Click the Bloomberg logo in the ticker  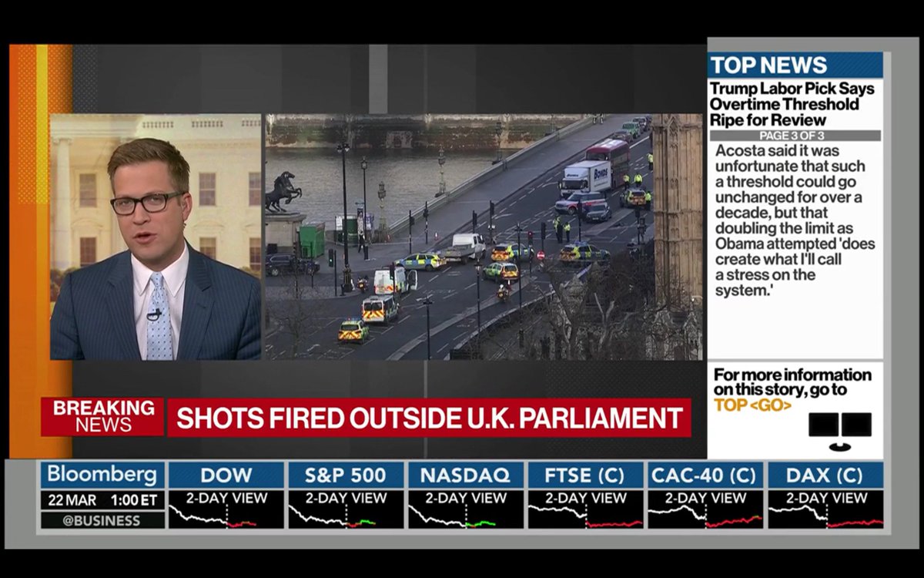click(x=102, y=474)
